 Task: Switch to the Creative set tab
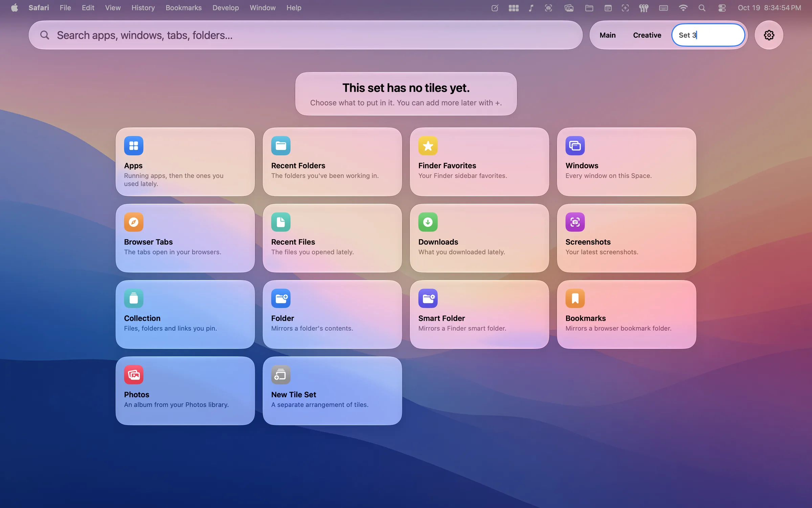(x=647, y=35)
